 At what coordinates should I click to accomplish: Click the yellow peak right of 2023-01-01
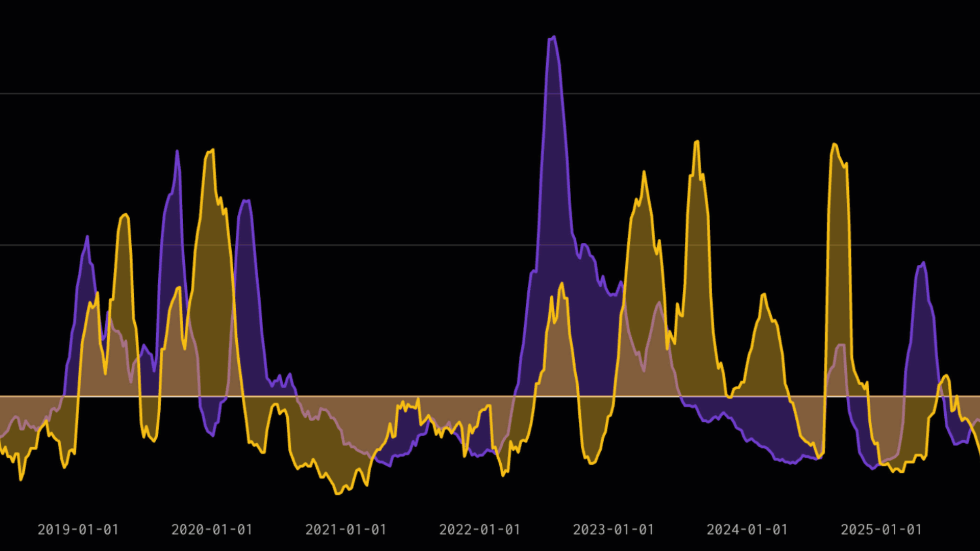(643, 171)
